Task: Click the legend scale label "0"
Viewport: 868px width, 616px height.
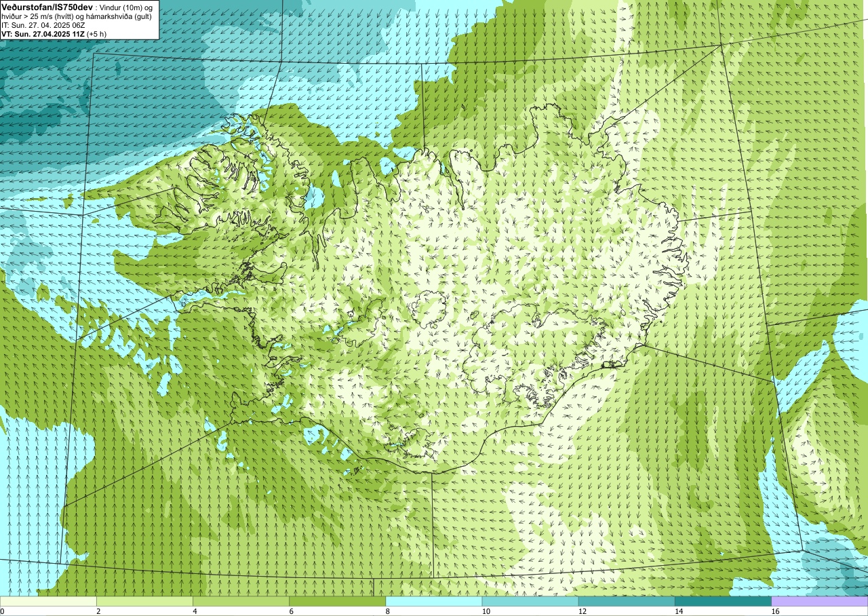Action: [3, 611]
